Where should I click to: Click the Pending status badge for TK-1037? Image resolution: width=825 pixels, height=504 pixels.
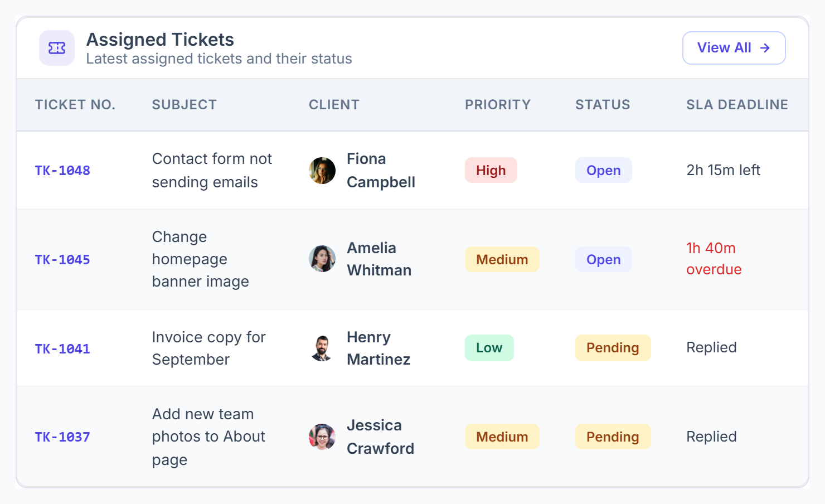[613, 437]
